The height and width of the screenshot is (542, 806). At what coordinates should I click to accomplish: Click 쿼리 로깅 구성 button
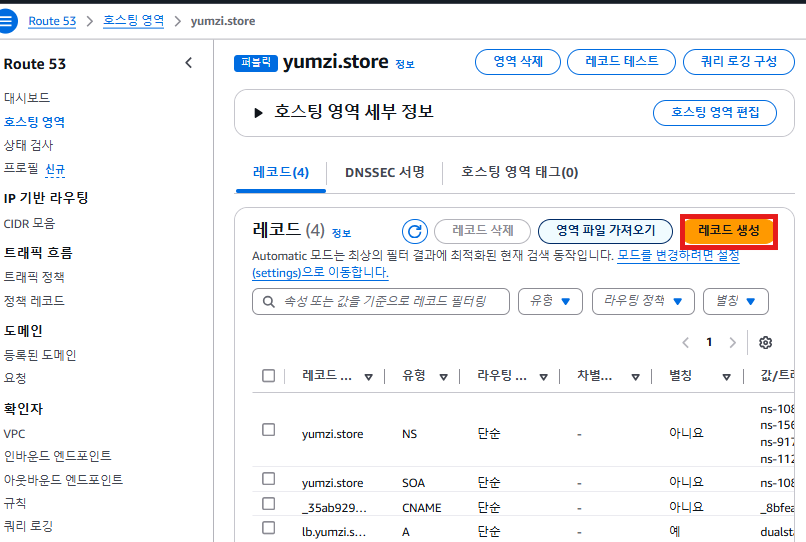(739, 62)
